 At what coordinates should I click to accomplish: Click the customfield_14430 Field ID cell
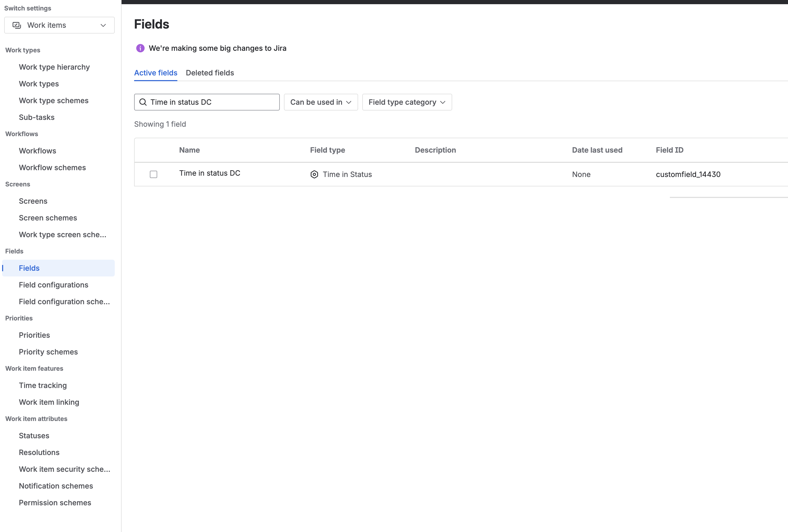688,174
